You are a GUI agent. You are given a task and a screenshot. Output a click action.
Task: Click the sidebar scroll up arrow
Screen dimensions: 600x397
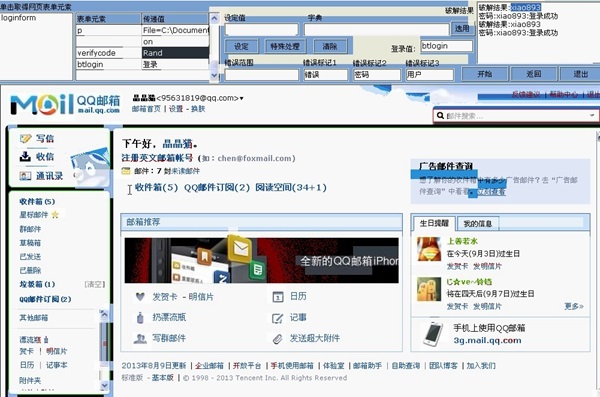pyautogui.click(x=104, y=315)
